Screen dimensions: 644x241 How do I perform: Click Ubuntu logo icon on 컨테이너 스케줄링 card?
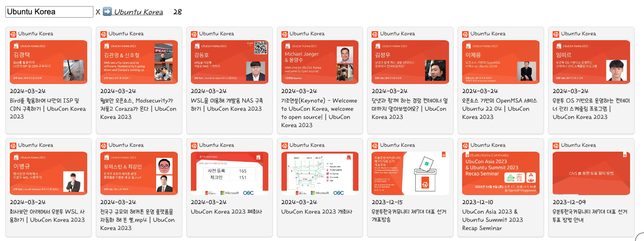[556, 34]
